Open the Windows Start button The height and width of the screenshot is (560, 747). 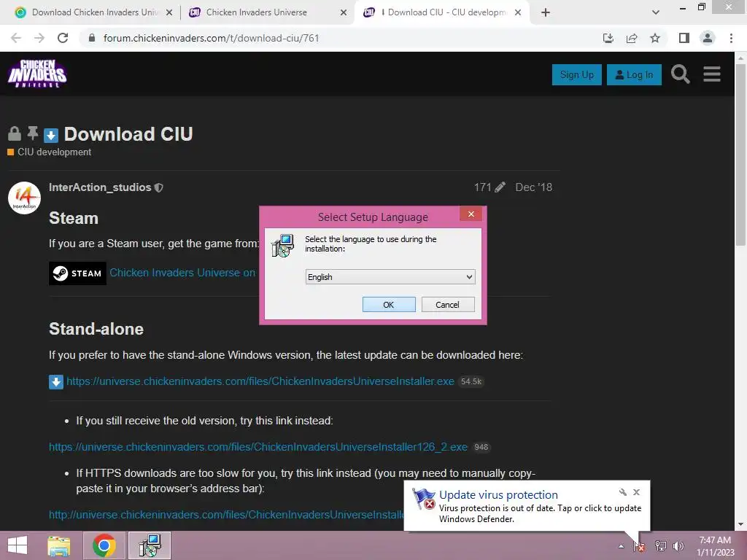tap(18, 545)
